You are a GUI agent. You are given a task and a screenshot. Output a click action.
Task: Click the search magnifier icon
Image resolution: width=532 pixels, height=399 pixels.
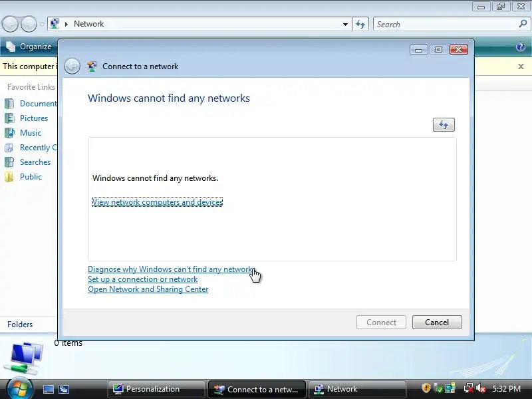pos(523,24)
